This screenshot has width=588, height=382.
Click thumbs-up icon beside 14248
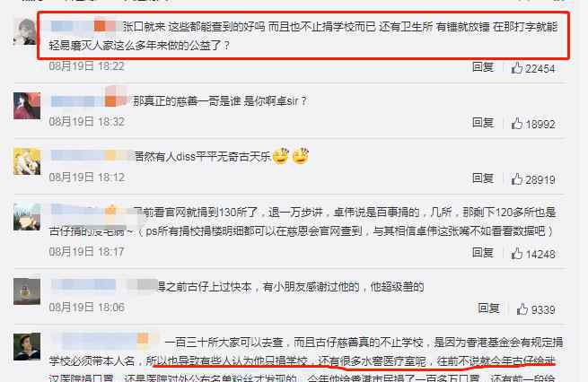pos(517,253)
